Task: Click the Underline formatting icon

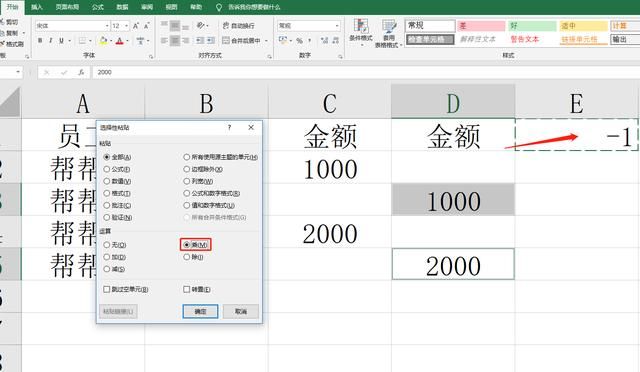Action: pos(62,40)
